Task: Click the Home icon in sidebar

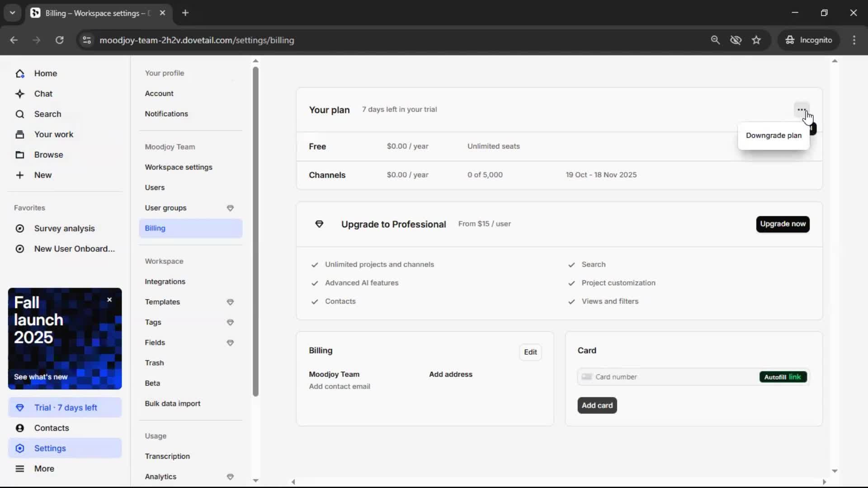Action: (x=20, y=73)
